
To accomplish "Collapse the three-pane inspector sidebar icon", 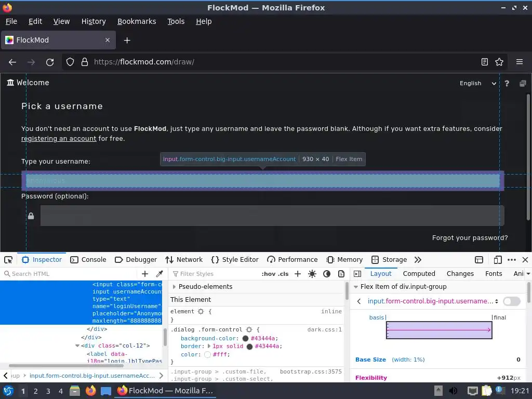I will coord(357,274).
